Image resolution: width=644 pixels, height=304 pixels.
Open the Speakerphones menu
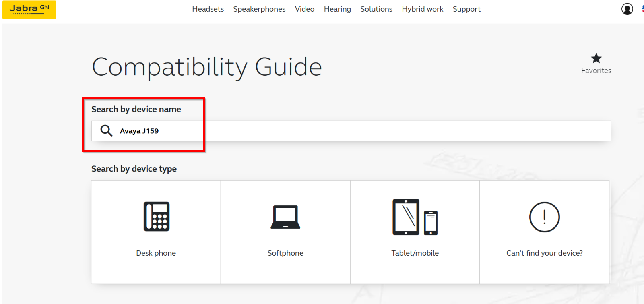[259, 9]
